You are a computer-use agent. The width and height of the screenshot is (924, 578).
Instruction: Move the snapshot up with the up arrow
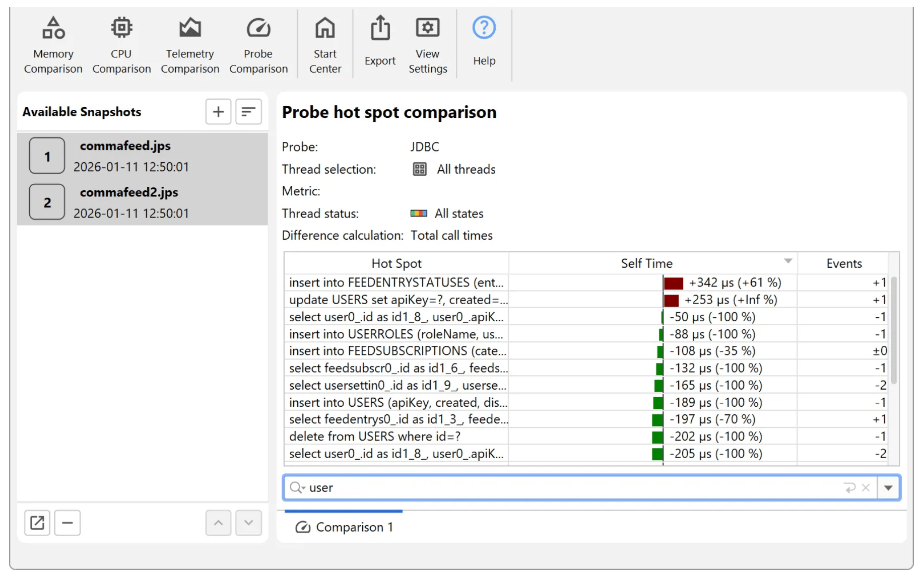tap(218, 523)
